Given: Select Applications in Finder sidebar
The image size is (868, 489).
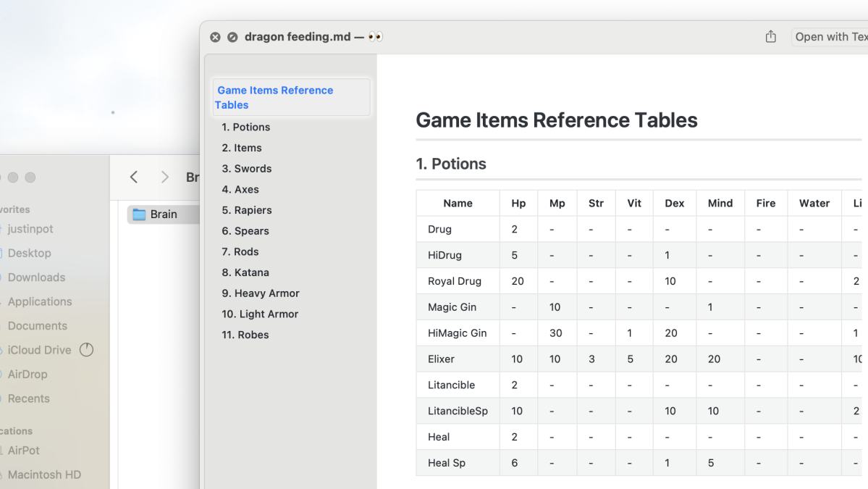Looking at the screenshot, I should (40, 301).
